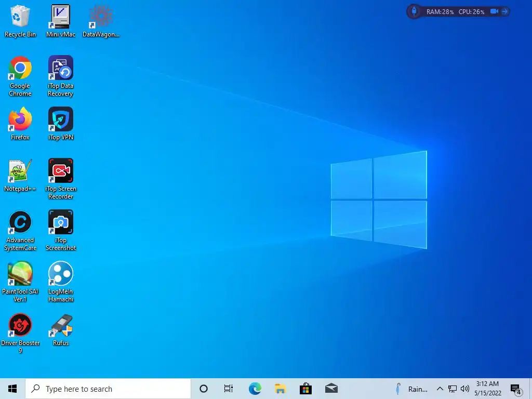Open the DataWagon desktop shortcut

[101, 21]
